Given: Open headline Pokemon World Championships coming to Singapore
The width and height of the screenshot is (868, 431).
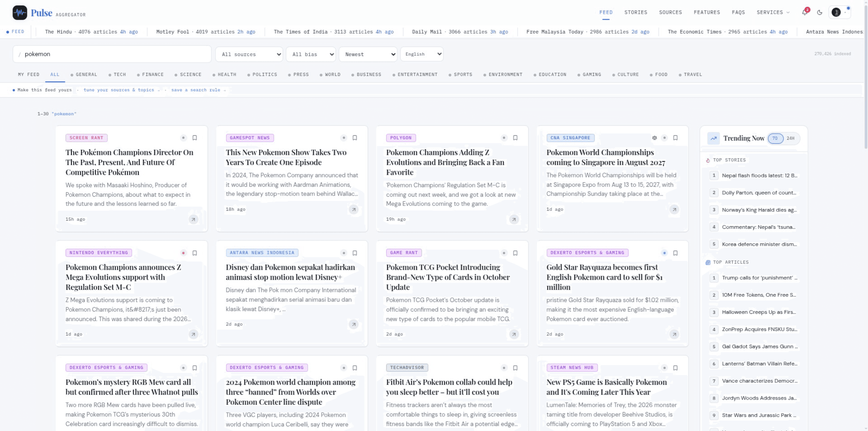Looking at the screenshot, I should pos(605,157).
